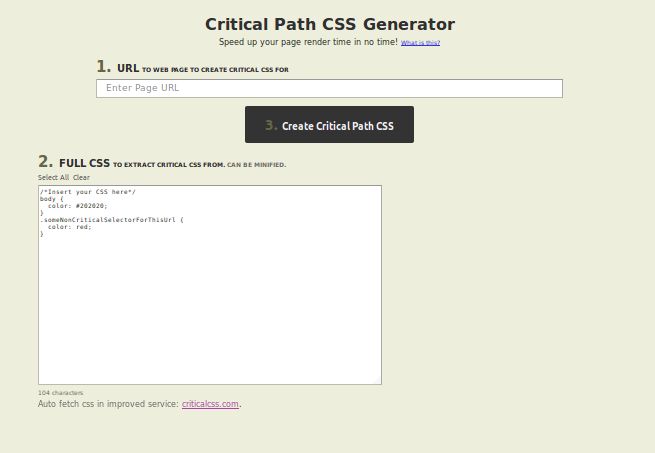Choose Select All above the CSS box

[53, 177]
